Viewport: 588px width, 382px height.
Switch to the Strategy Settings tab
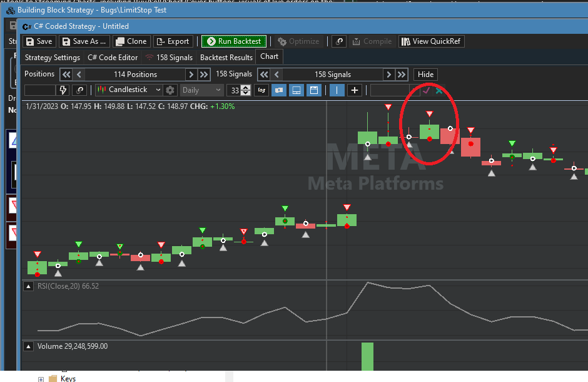(53, 58)
